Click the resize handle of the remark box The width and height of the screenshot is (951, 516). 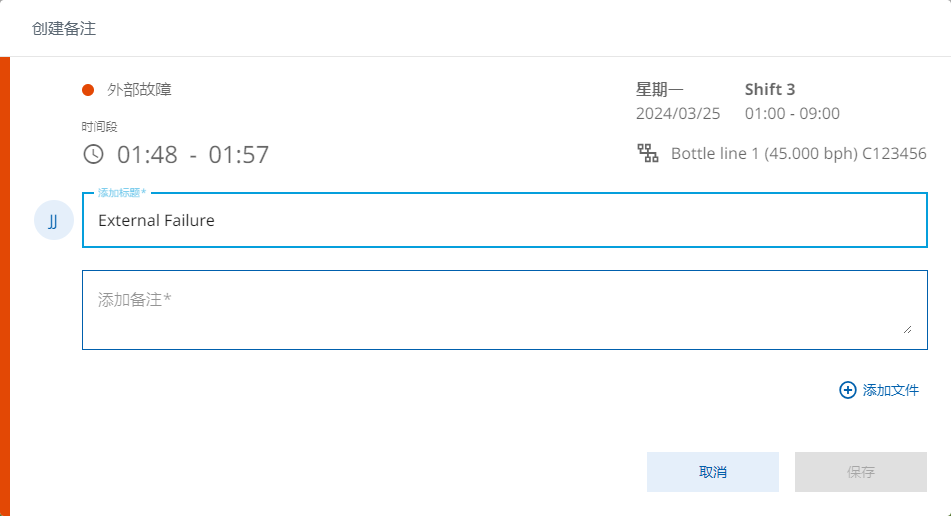(907, 328)
